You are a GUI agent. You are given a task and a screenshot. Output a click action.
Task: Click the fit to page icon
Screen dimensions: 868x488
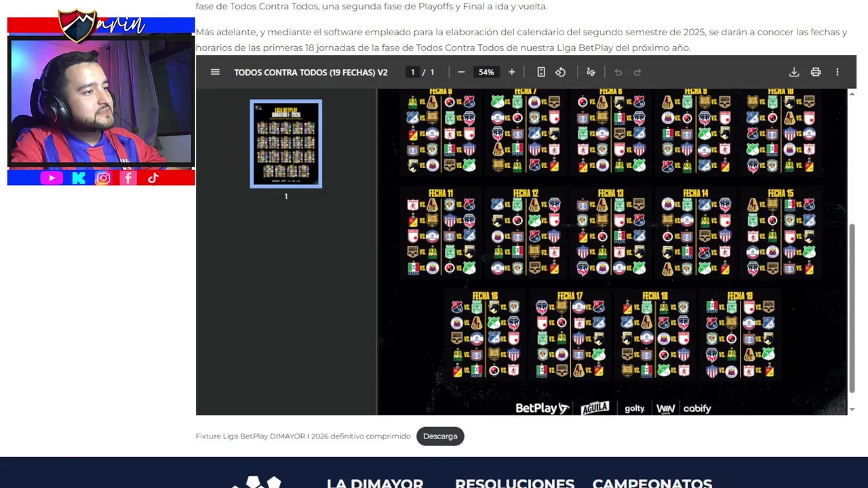coord(541,72)
